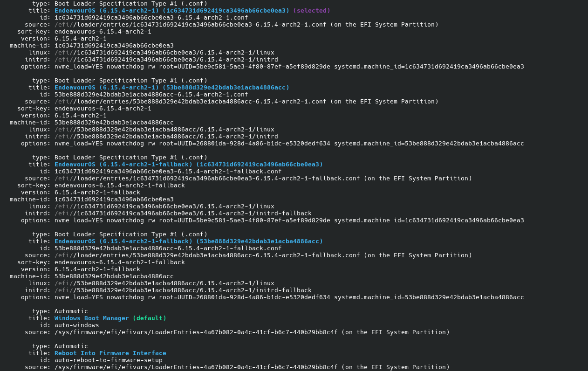
Task: Click initrd path "53be888d329e42bdab3e1acba4886acc/6.15.4-arch2-1/initrd-fallback"
Action: click(x=183, y=290)
